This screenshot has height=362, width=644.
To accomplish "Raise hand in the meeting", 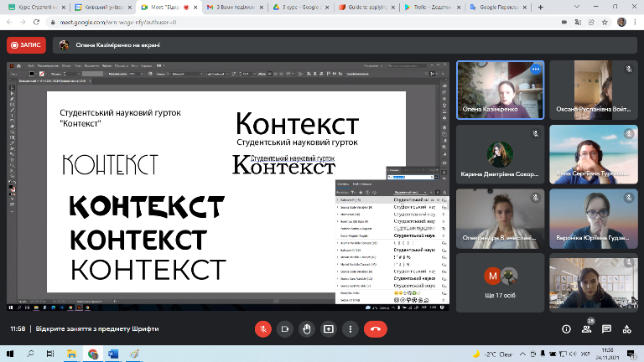I will click(307, 328).
